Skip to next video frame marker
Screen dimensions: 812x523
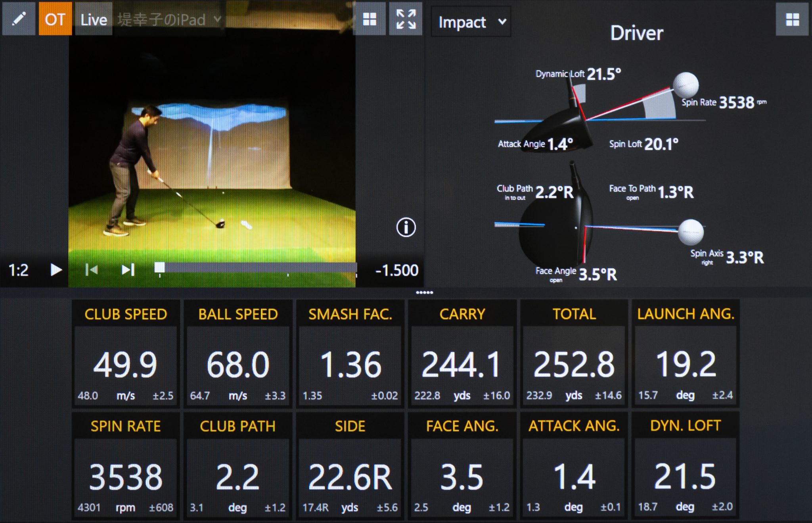click(128, 270)
